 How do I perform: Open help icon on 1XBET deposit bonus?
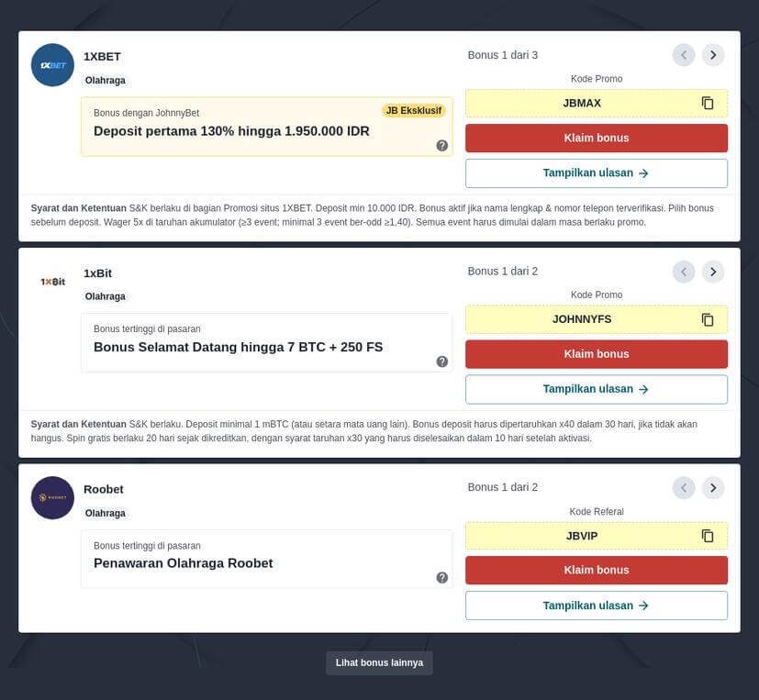[x=442, y=145]
